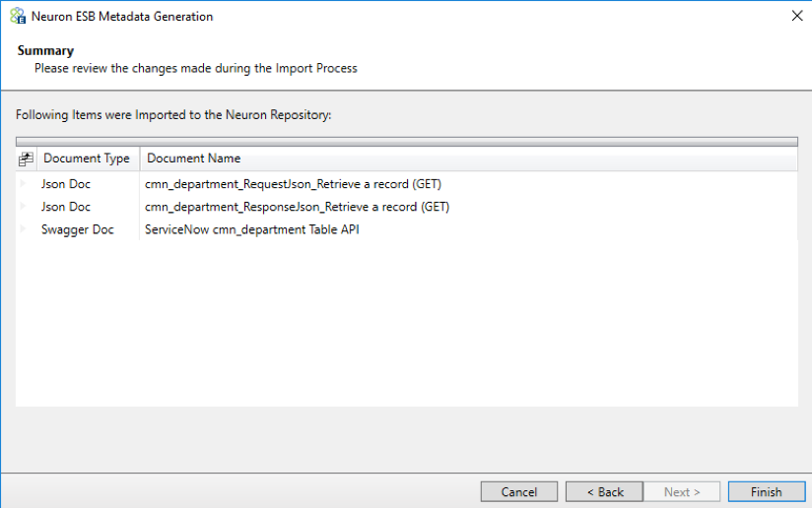Select the Swagger Doc type cell
Image resolution: width=812 pixels, height=508 pixels.
coord(77,229)
